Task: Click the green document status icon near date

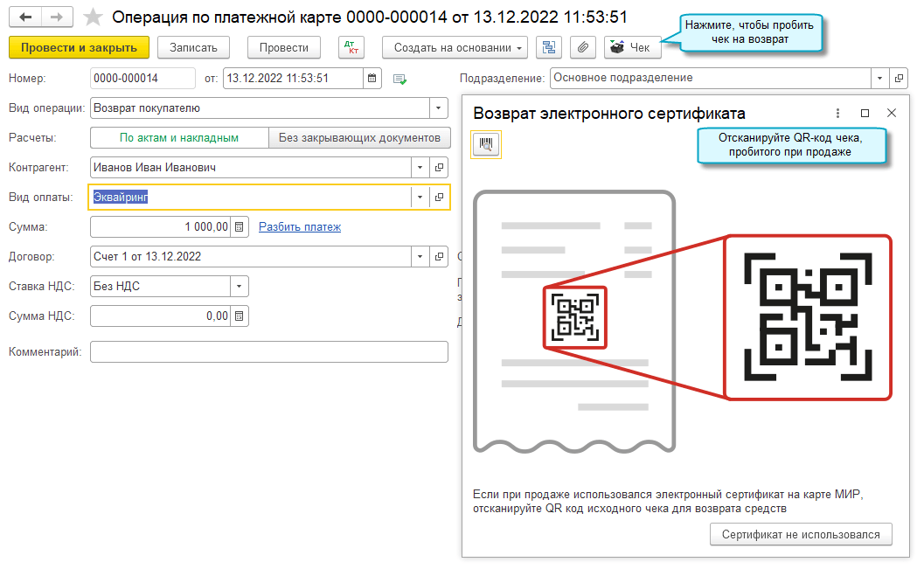Action: 399,79
